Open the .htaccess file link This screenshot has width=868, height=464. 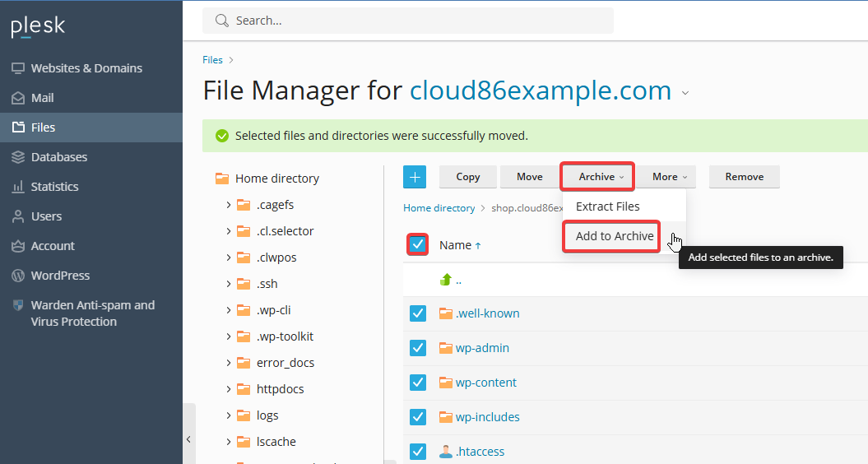pos(480,452)
